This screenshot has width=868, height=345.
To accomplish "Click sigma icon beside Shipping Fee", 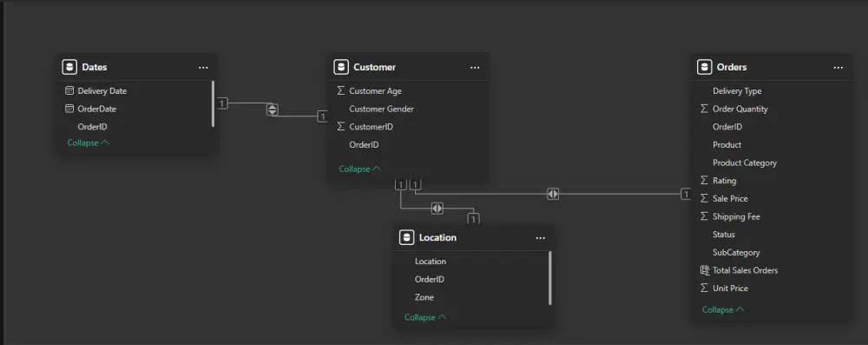I will [x=704, y=216].
